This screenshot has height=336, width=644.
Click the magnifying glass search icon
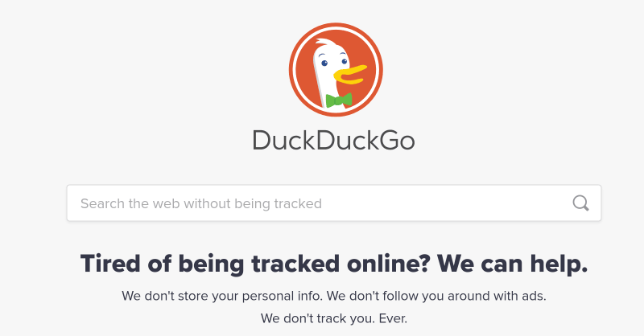point(580,203)
